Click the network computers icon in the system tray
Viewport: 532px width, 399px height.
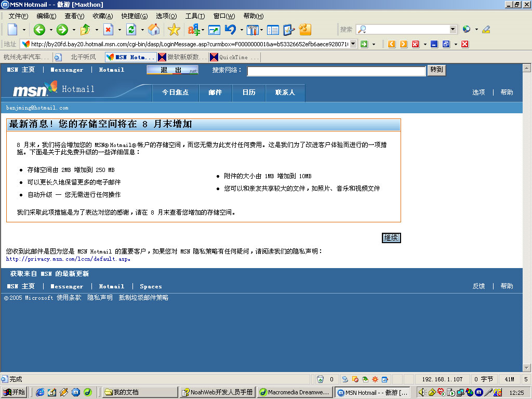pyautogui.click(x=460, y=392)
